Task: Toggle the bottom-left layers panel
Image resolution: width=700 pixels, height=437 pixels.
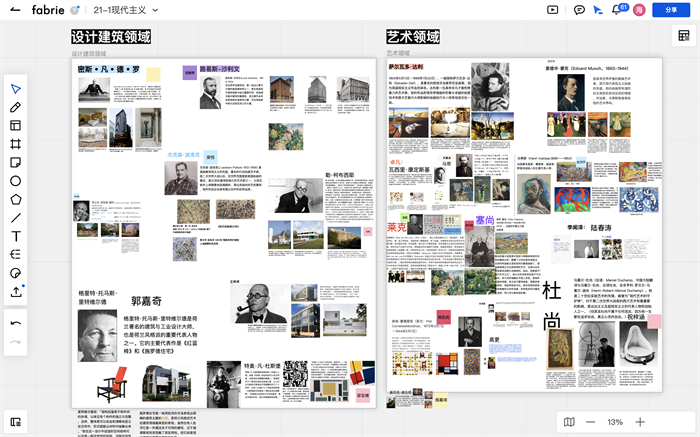Action: click(x=16, y=422)
